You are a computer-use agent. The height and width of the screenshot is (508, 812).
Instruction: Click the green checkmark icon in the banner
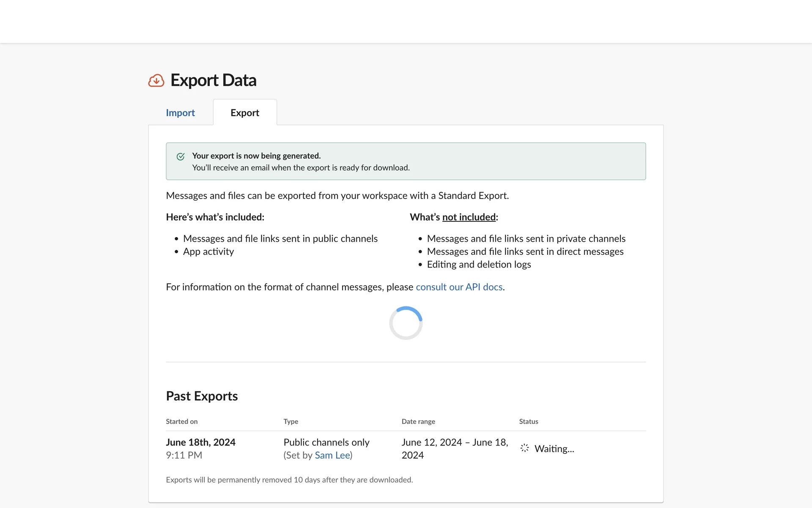[x=181, y=157]
